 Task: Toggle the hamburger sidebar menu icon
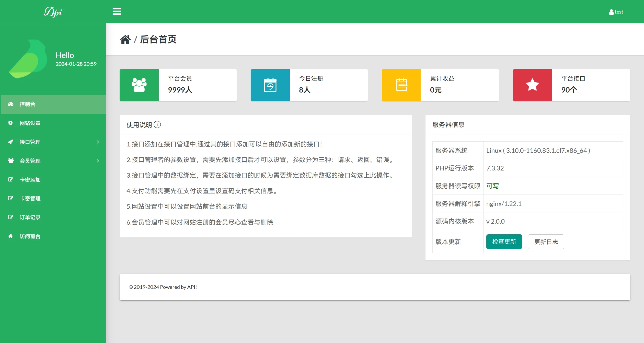point(117,12)
